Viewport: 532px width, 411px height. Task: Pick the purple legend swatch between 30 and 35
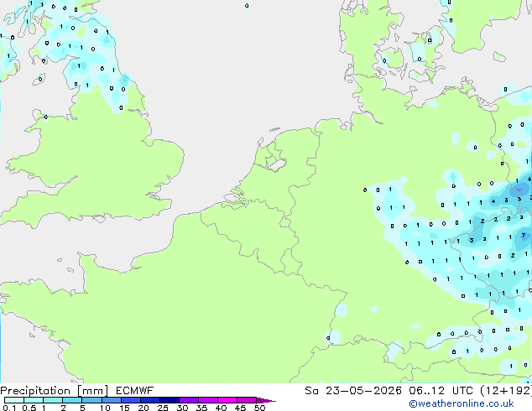(188, 400)
